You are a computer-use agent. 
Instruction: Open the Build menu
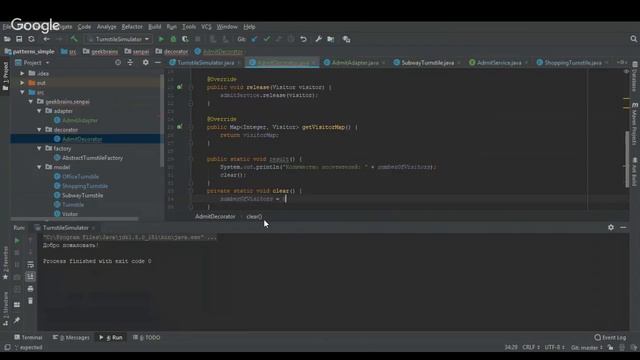point(154,27)
